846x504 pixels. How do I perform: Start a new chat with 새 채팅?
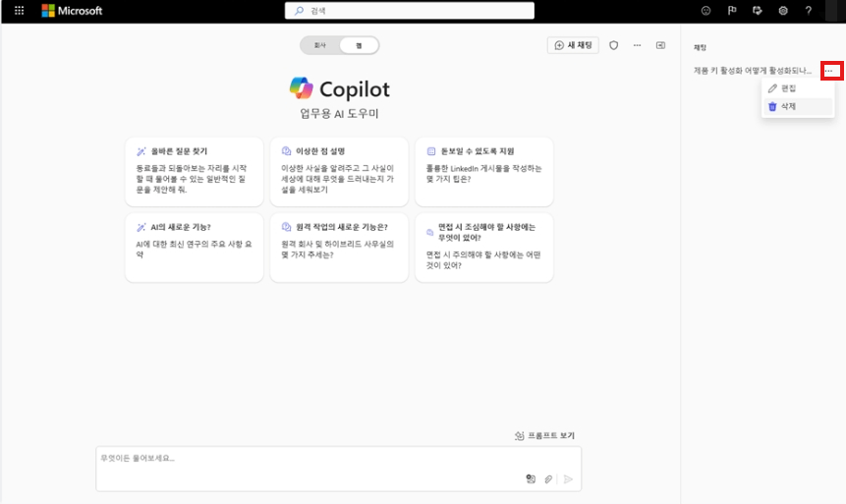pyautogui.click(x=573, y=45)
